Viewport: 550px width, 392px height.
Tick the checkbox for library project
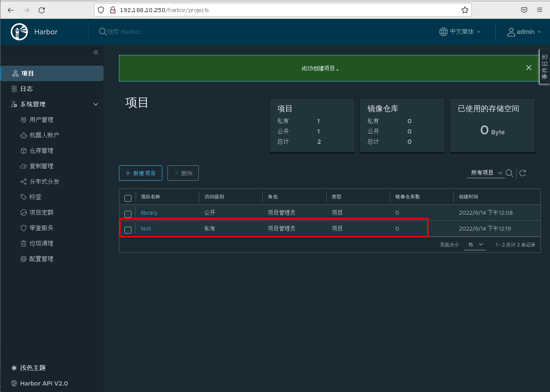tap(128, 214)
